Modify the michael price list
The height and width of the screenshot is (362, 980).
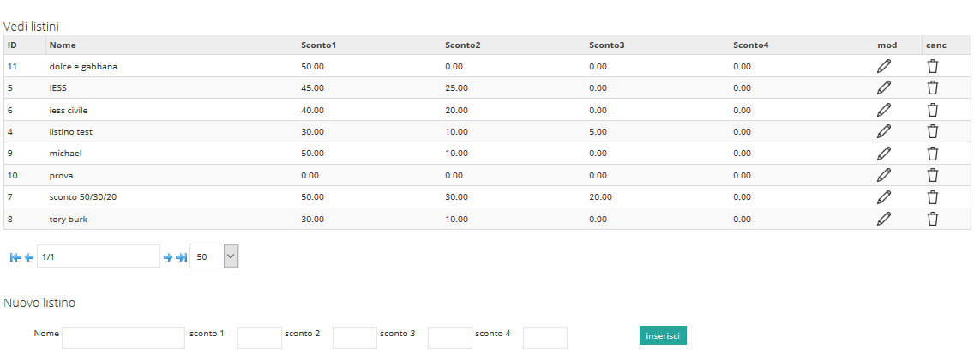pos(884,154)
